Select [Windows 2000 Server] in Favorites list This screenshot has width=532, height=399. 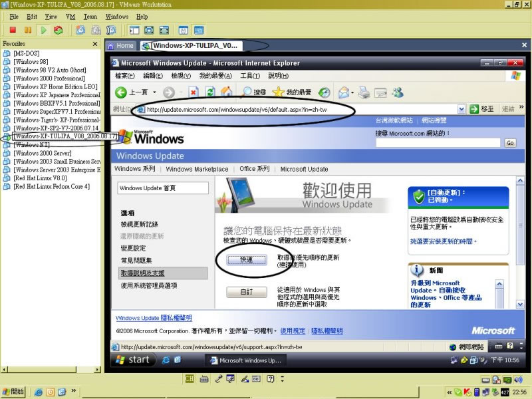tap(43, 153)
